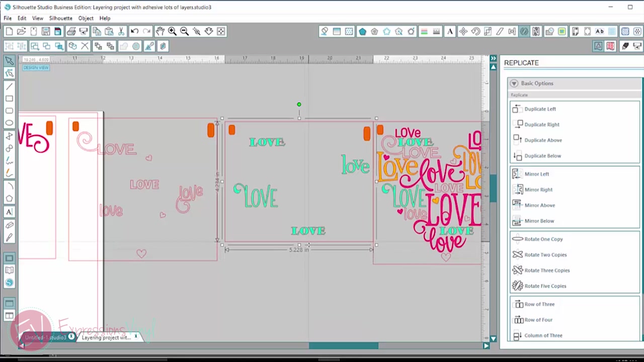
Task: Click the Print icon
Action: (x=71, y=31)
